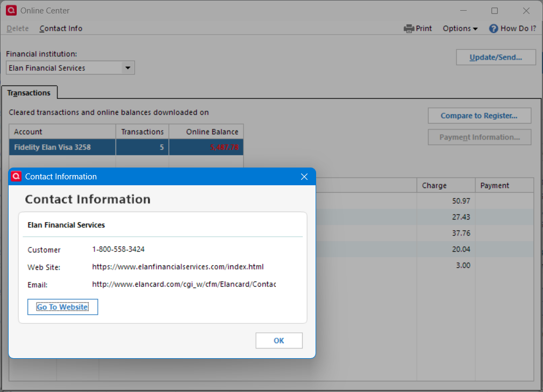The width and height of the screenshot is (543, 392).
Task: Click the Account column header
Action: point(62,132)
